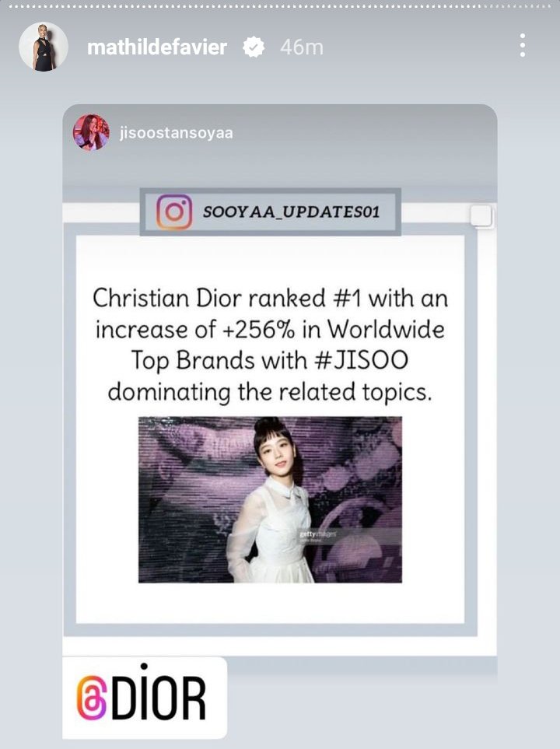This screenshot has width=560, height=749.
Task: Click the jisoostansoyaa username
Action: (177, 133)
